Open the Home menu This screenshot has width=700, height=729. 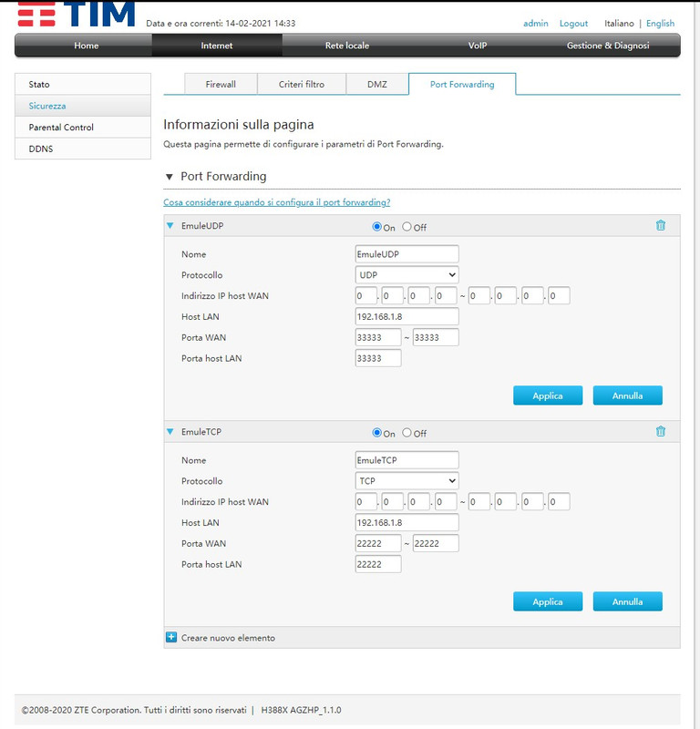pos(86,46)
